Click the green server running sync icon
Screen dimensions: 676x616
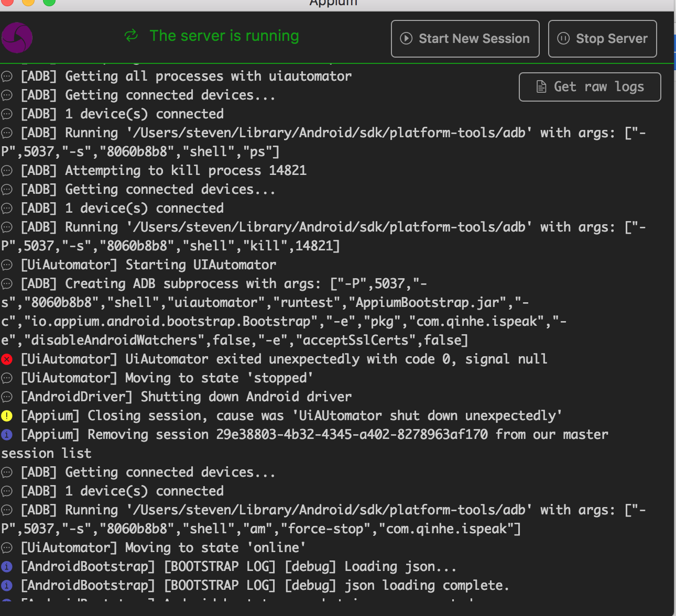tap(131, 36)
